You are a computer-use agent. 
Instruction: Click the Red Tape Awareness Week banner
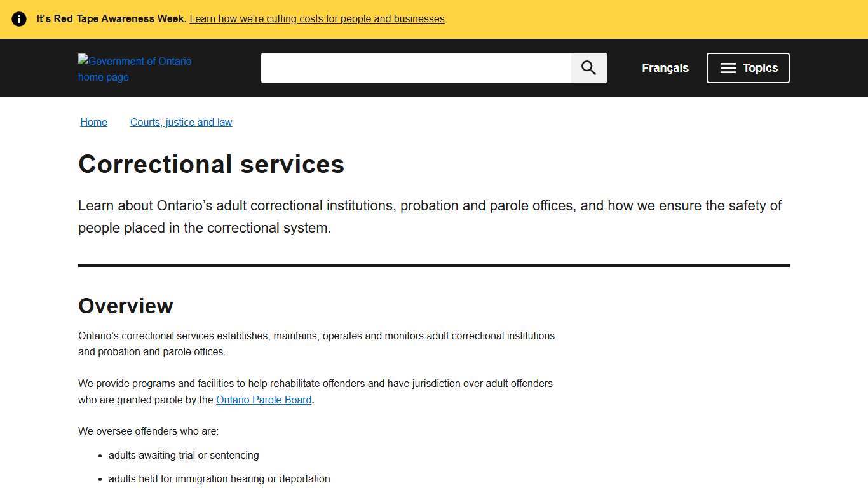pyautogui.click(x=111, y=18)
